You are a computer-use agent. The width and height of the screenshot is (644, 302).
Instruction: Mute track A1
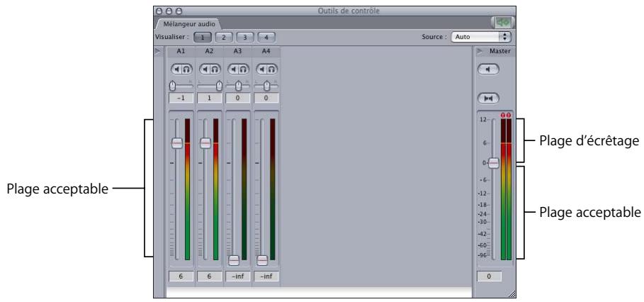tap(176, 69)
